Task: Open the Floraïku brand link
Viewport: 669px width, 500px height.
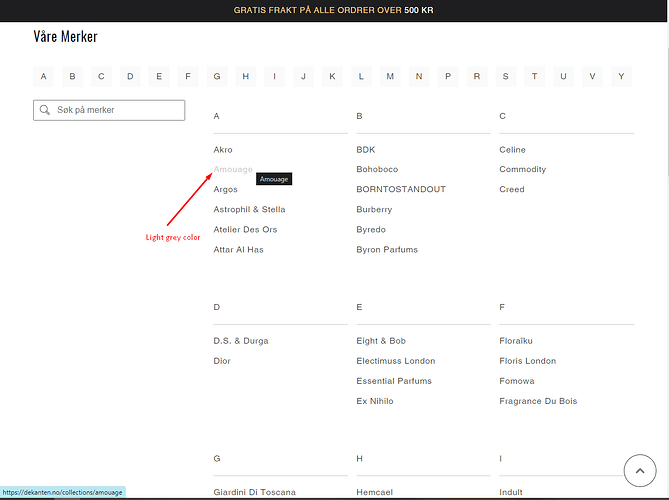Action: click(516, 341)
